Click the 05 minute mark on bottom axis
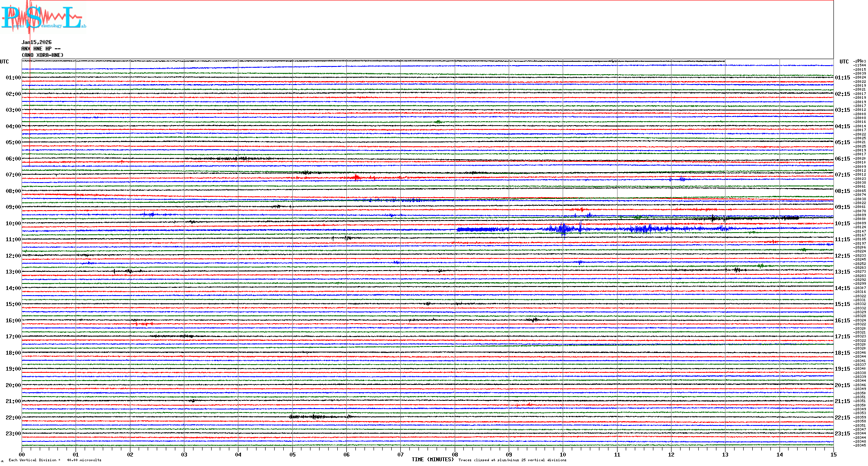 click(292, 454)
